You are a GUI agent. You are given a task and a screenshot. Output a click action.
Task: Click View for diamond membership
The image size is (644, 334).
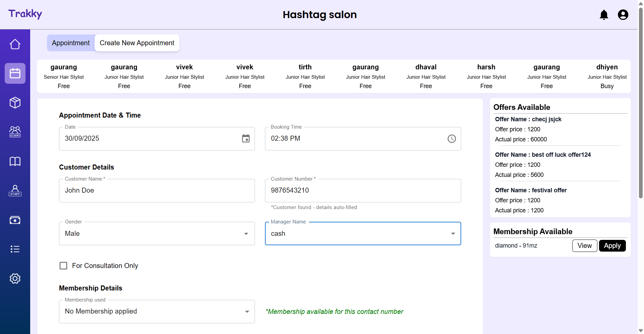pyautogui.click(x=584, y=246)
